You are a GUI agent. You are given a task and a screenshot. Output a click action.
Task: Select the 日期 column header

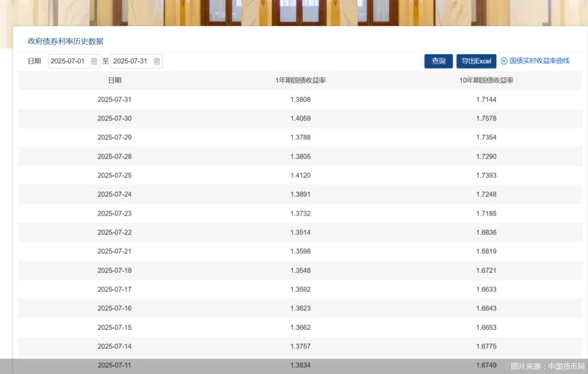pyautogui.click(x=116, y=80)
